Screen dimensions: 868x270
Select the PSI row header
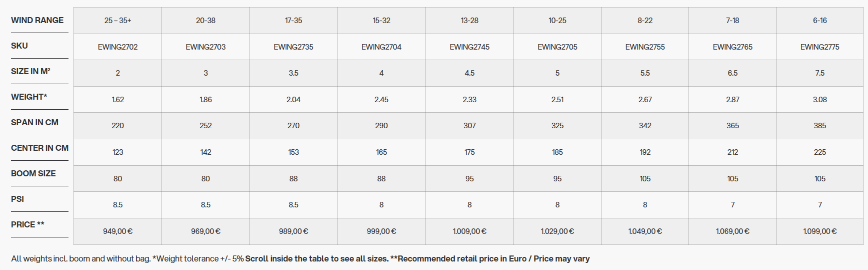[x=17, y=199]
